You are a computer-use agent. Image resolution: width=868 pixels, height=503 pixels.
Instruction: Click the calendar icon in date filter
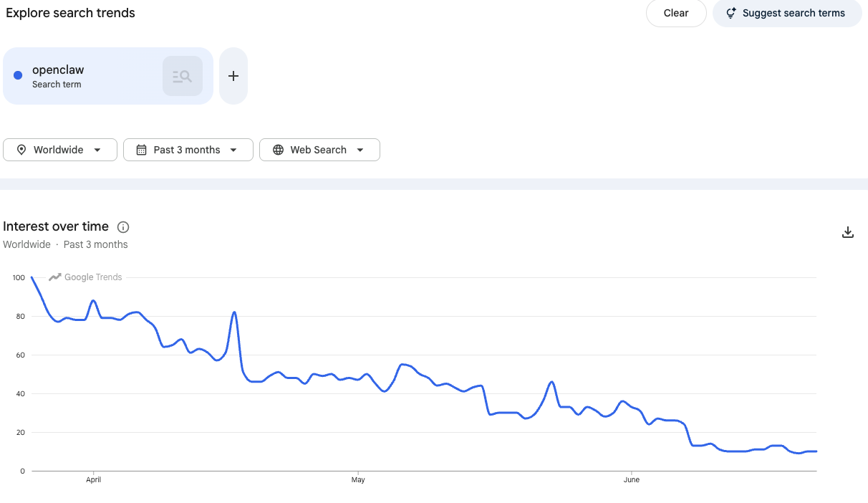click(142, 150)
